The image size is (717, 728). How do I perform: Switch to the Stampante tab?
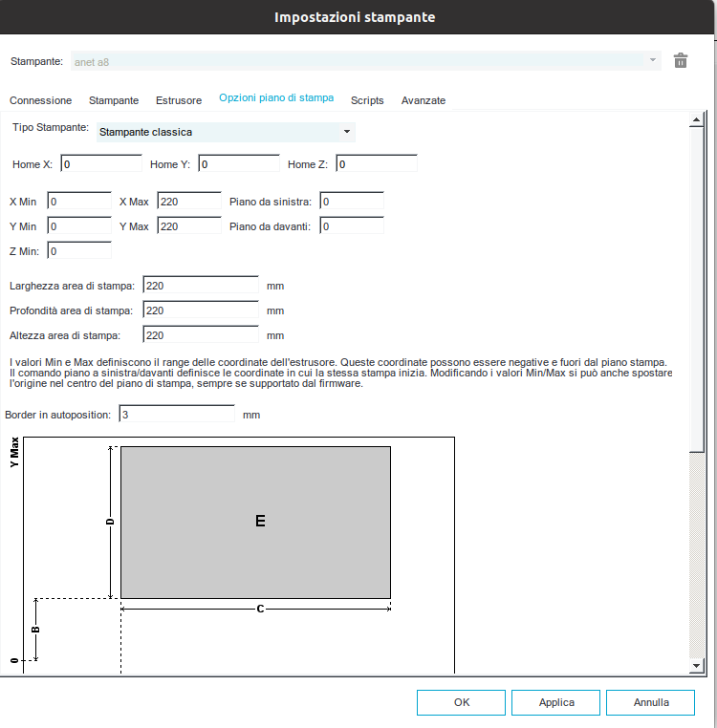114,100
